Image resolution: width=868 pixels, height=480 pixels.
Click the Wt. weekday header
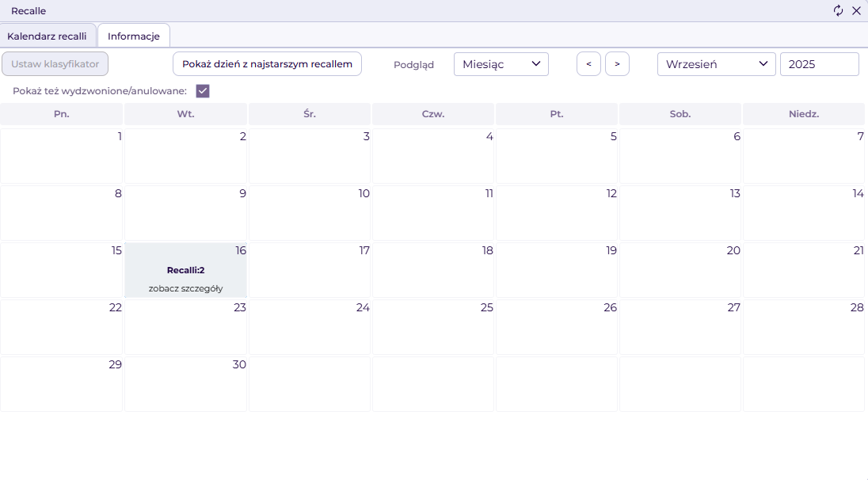(185, 114)
